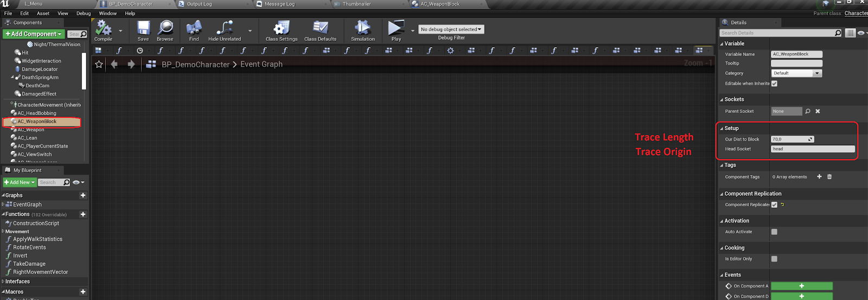Add On Component Activated event
This screenshot has width=868, height=300.
801,286
